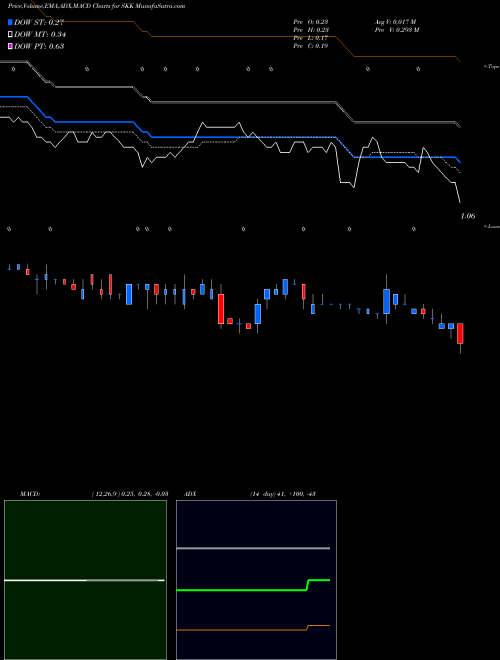Click the ADX '(14 day)' values text
This screenshot has width=500, height=660.
(282, 494)
